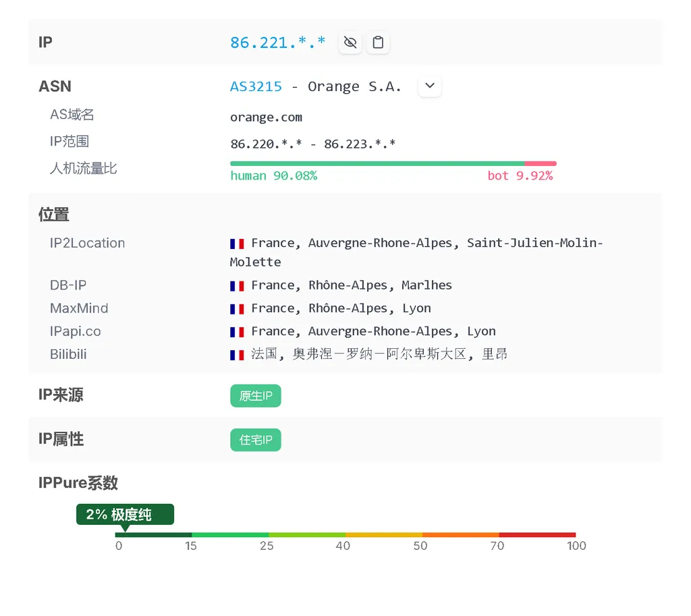This screenshot has width=691, height=616.
Task: Click the 位置 section header
Action: [53, 214]
